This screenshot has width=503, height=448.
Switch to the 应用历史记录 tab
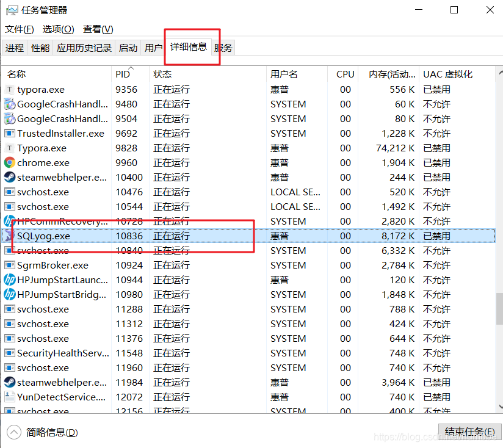[x=84, y=48]
